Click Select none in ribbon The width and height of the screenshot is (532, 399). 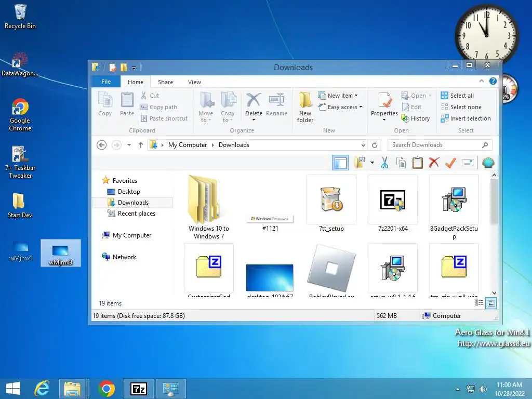click(461, 107)
